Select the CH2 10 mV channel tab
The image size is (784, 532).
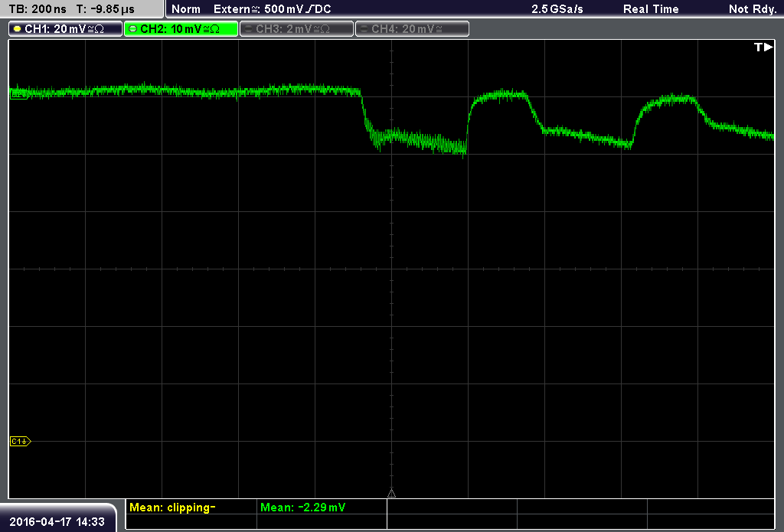(181, 29)
